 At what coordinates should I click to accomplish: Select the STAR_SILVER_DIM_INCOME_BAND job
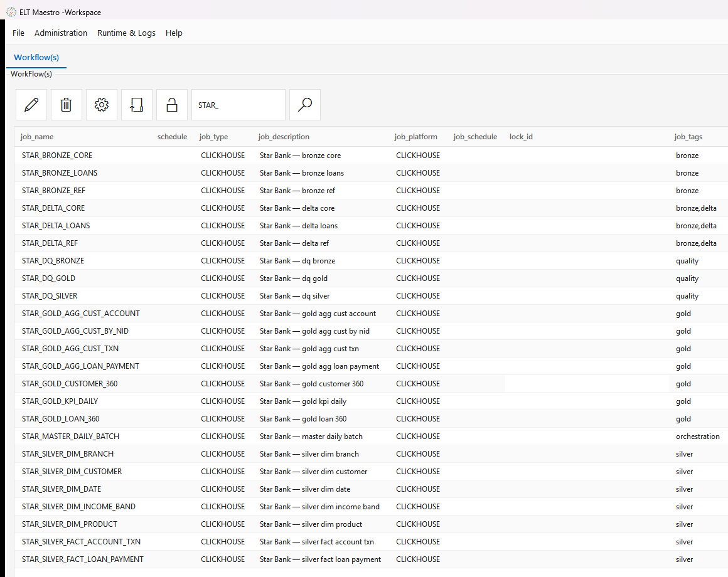78,507
